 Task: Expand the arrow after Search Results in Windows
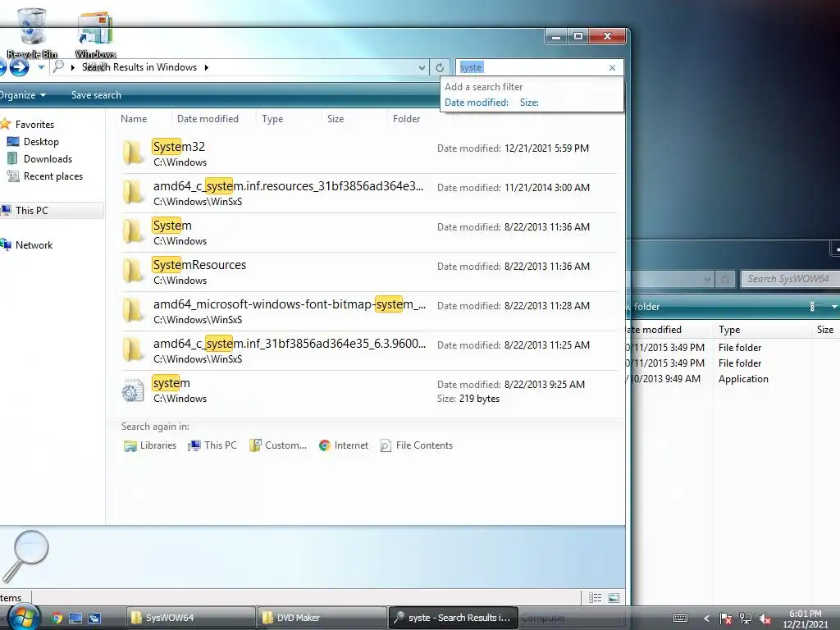coord(206,67)
